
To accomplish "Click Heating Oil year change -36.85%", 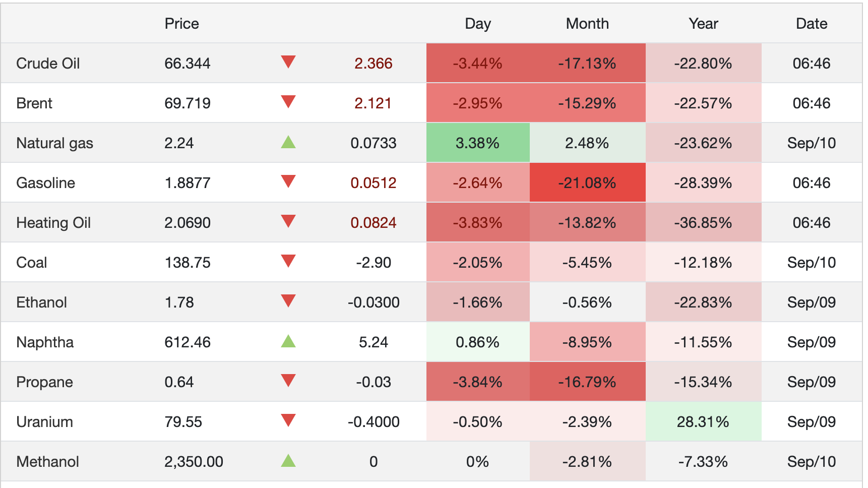I will click(x=703, y=223).
